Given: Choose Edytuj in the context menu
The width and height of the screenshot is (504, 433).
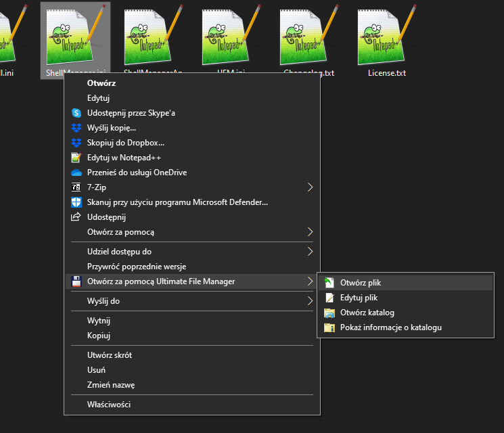Looking at the screenshot, I should click(192, 98).
